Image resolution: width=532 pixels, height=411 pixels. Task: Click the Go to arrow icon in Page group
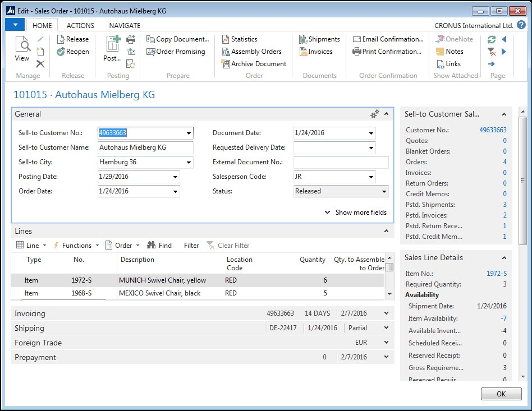tap(491, 64)
